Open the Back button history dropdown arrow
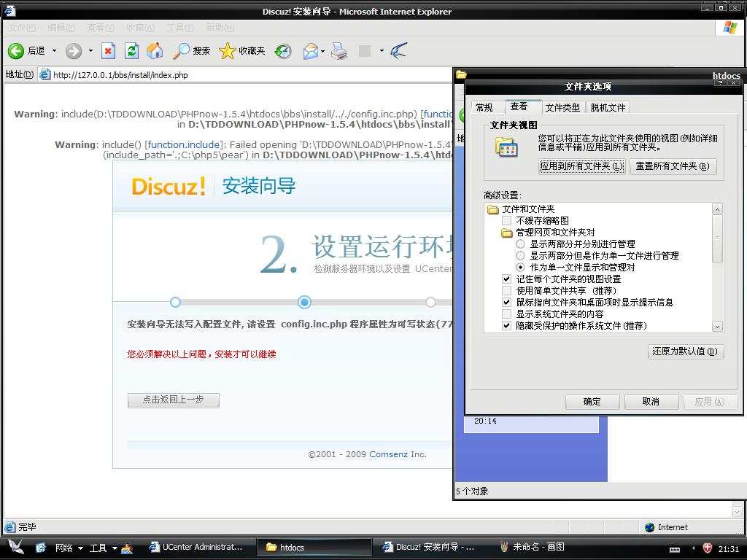This screenshot has height=560, width=747. (x=54, y=51)
